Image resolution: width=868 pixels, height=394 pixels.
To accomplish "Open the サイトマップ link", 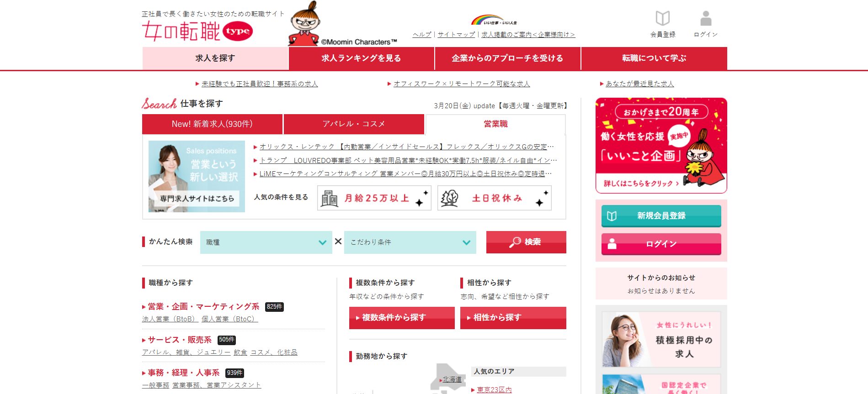I will [x=456, y=34].
